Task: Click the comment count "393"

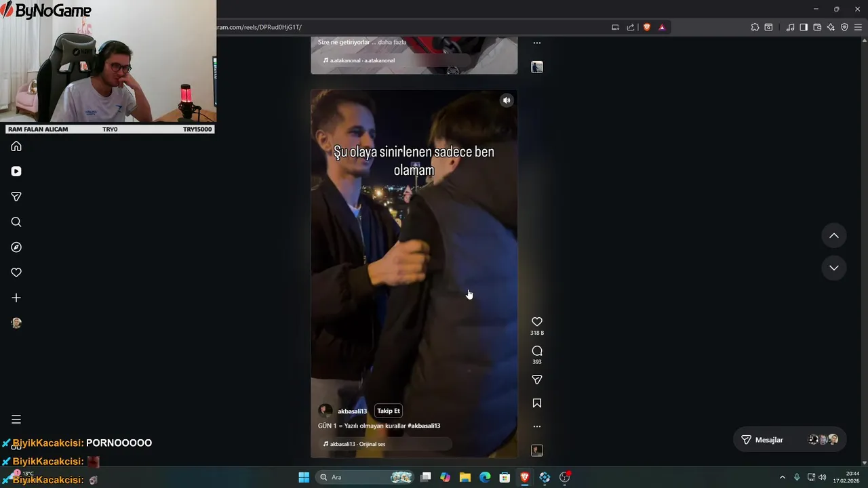Action: pos(537,362)
